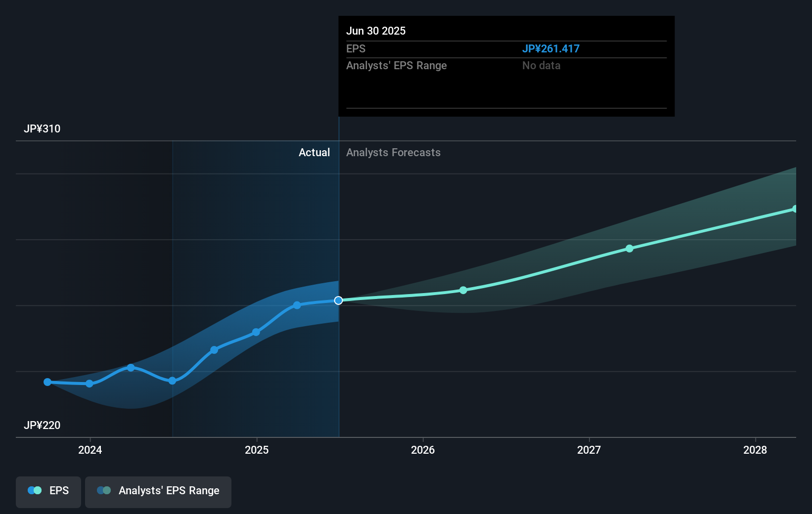The height and width of the screenshot is (514, 812).
Task: Click the final 2028 forecast endpoint
Action: [796, 208]
